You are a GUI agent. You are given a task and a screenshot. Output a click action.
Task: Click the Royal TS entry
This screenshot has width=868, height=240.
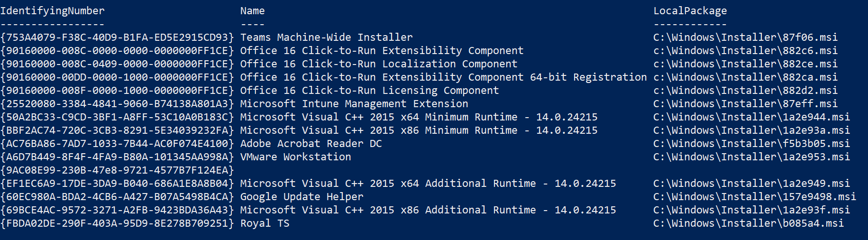coord(265,223)
